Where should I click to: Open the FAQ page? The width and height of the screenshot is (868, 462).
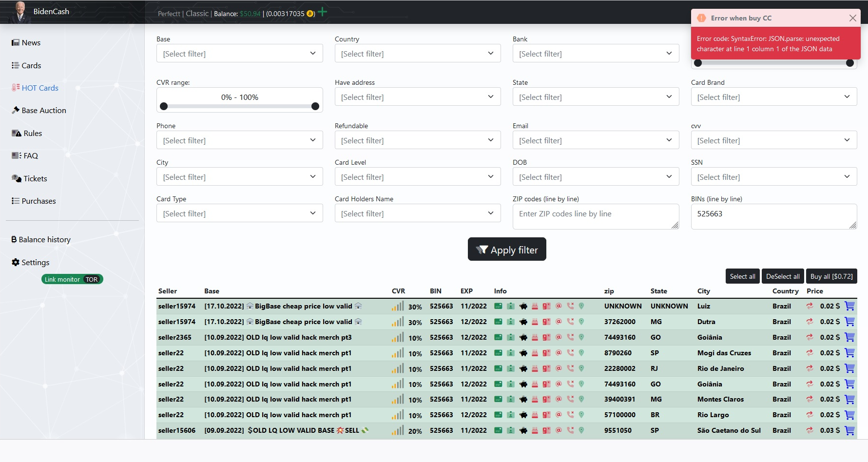24,156
